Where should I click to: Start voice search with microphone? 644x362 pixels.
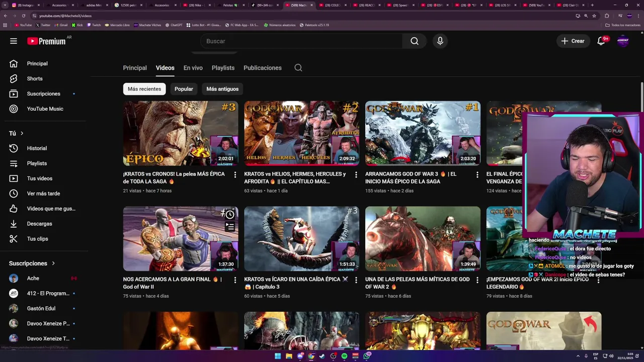click(440, 41)
